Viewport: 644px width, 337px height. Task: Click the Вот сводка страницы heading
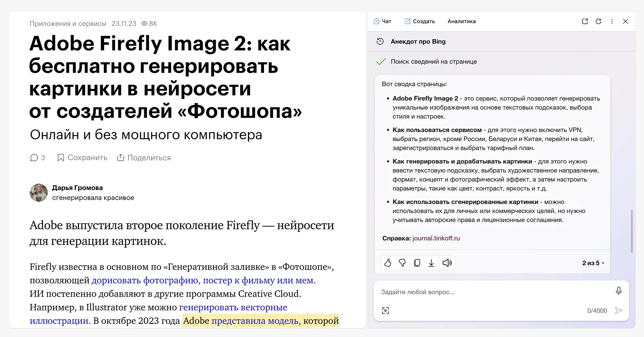pyautogui.click(x=414, y=84)
